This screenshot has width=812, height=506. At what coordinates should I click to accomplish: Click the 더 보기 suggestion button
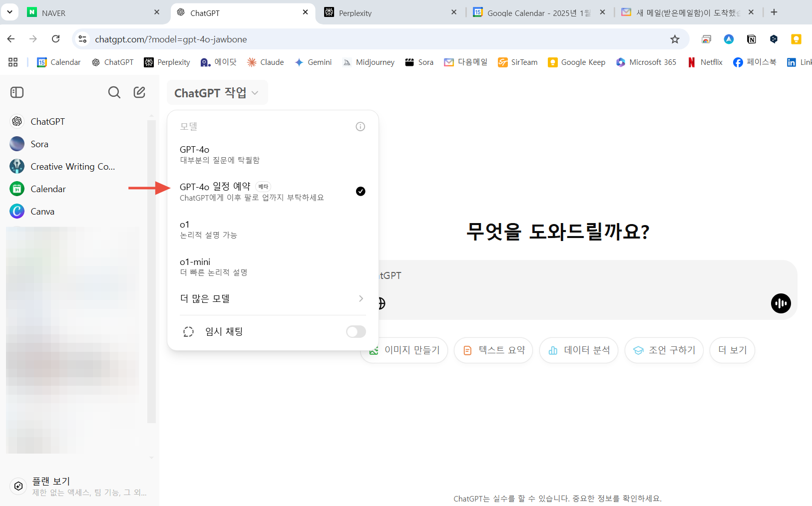click(732, 350)
